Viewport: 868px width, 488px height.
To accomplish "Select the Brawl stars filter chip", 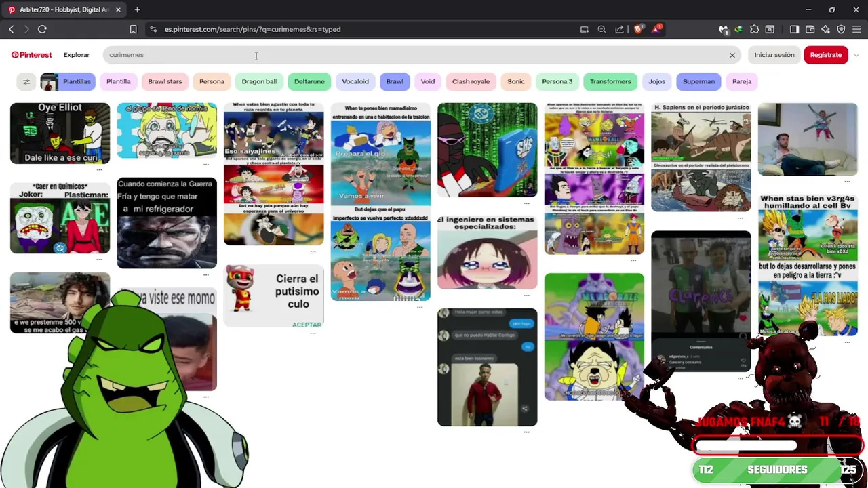I will (165, 82).
